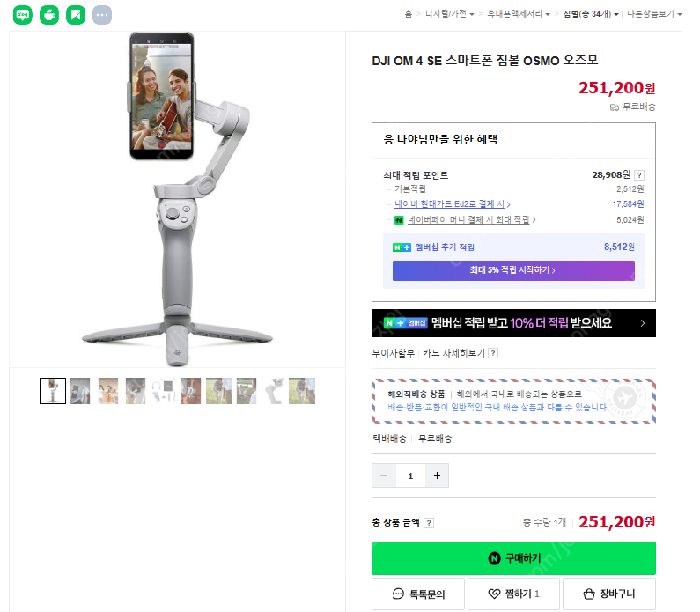Go to 홈 in the breadcrumb
The height and width of the screenshot is (612, 700).
[x=408, y=14]
